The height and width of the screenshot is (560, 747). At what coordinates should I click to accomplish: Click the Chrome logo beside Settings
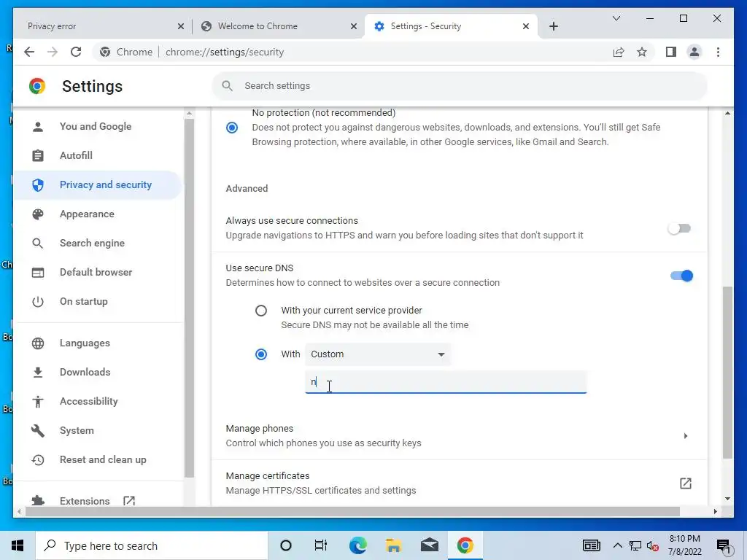[x=37, y=86]
